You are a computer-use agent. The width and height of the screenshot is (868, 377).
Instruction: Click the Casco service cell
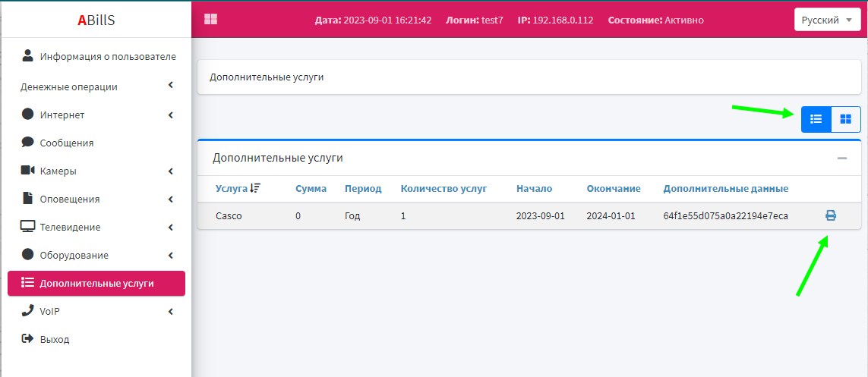coord(229,216)
